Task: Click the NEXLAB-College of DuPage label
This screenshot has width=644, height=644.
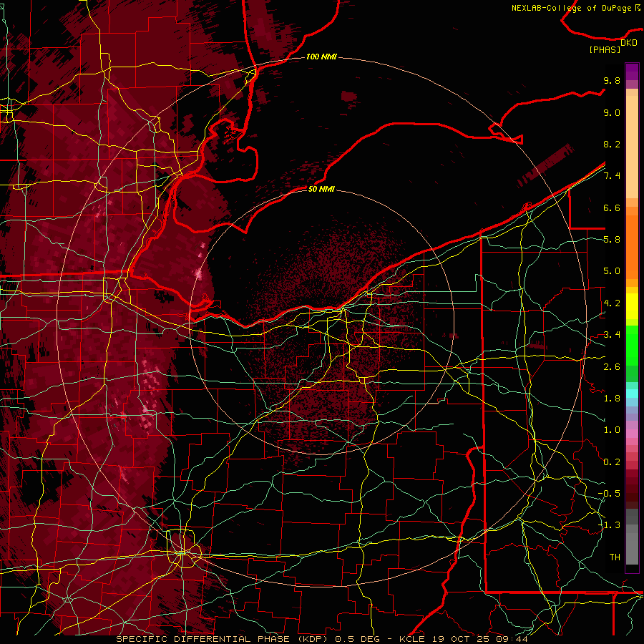Action: pos(572,8)
